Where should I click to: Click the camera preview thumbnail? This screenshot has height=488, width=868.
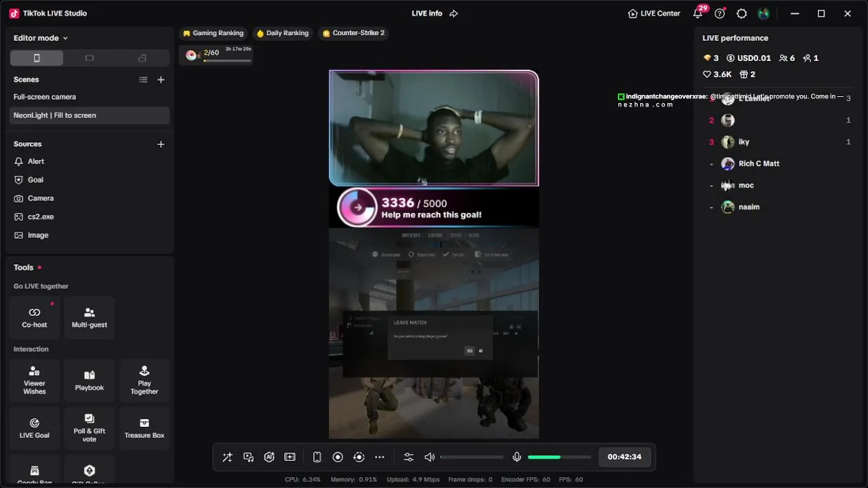(x=434, y=128)
